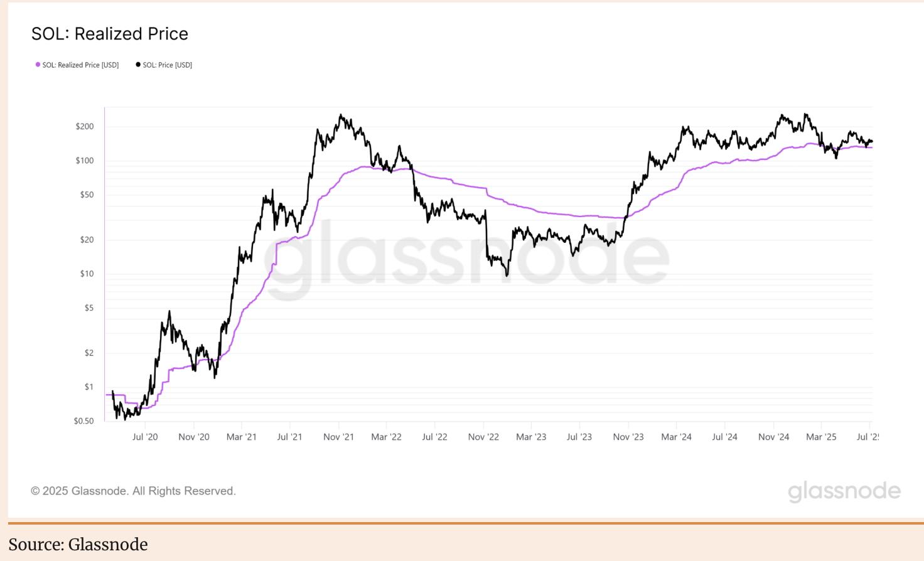This screenshot has height=561, width=924.
Task: Select the Mar '25 x-axis date label
Action: (821, 437)
